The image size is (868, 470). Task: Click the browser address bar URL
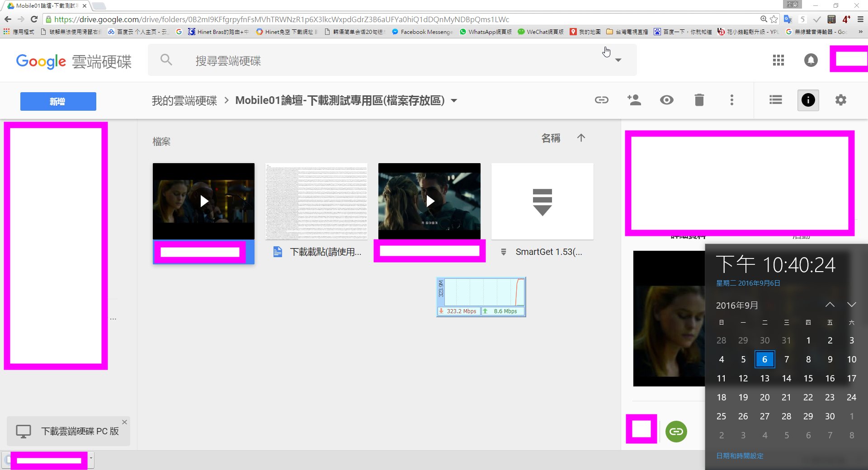(x=282, y=19)
